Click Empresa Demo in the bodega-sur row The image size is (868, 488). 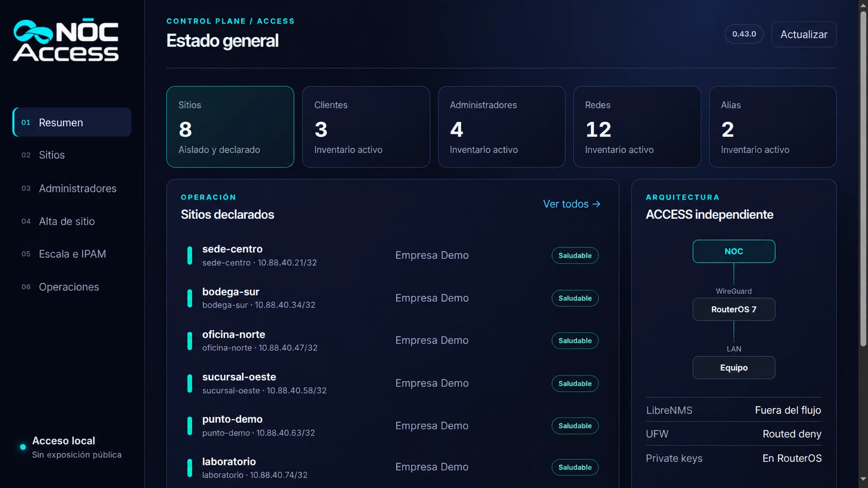(x=432, y=298)
